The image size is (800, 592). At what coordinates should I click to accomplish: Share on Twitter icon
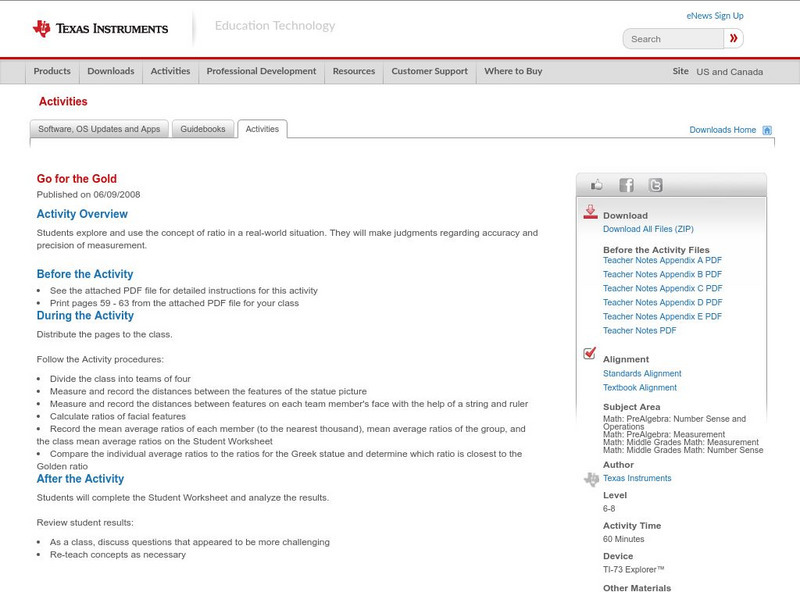656,185
